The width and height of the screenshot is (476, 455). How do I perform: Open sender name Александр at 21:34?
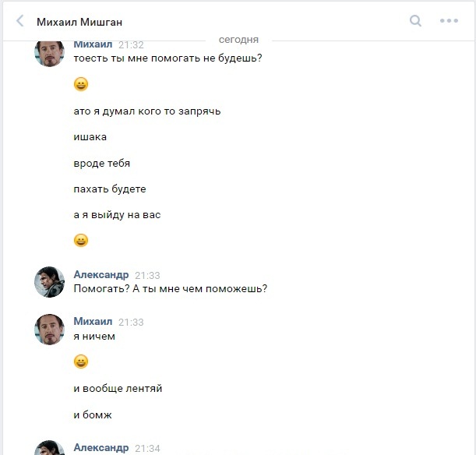coord(100,448)
